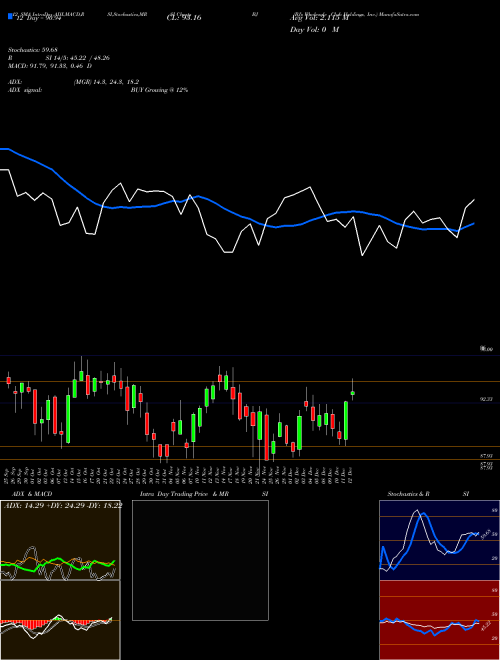Click the 'Intra Day Trading Price & MR' title
The image size is (500, 660).
(x=184, y=494)
